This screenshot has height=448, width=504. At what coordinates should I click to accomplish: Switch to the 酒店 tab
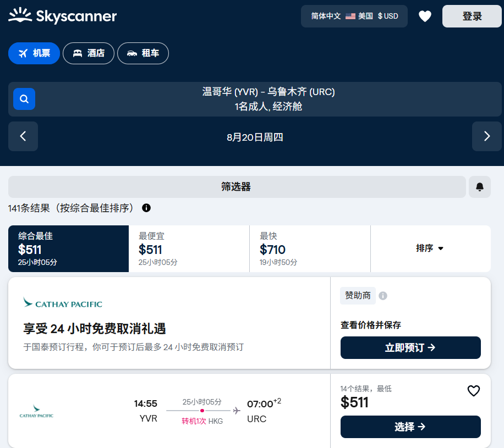pos(89,53)
